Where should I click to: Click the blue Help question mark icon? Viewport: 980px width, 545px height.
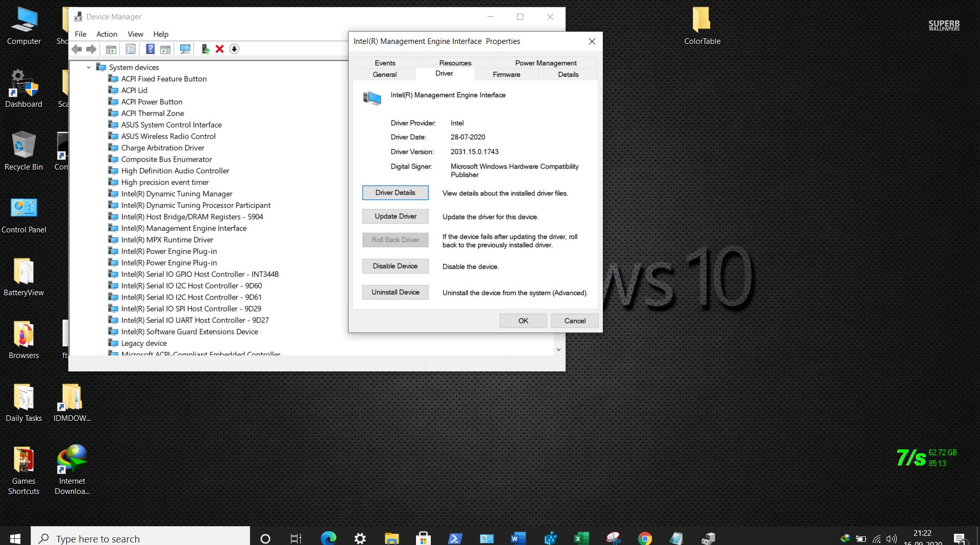click(150, 49)
